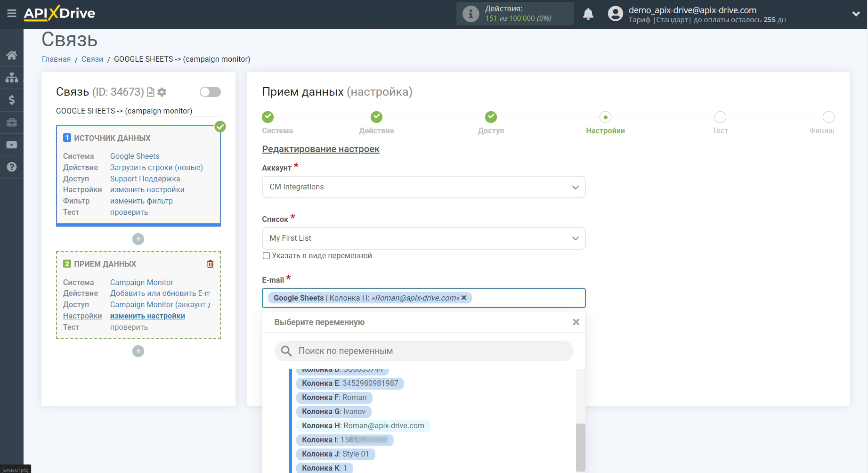The width and height of the screenshot is (868, 473).
Task: Click the source block green checkmark
Action: pyautogui.click(x=220, y=126)
